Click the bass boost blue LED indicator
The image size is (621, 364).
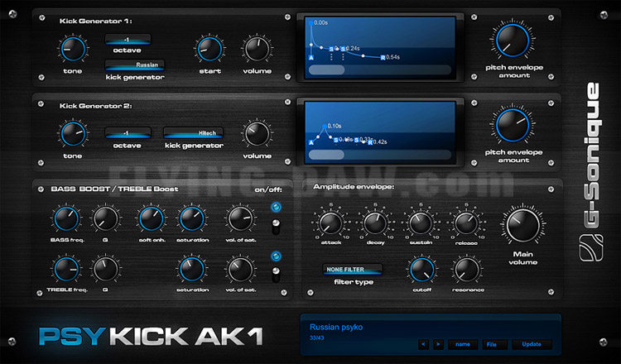276,207
